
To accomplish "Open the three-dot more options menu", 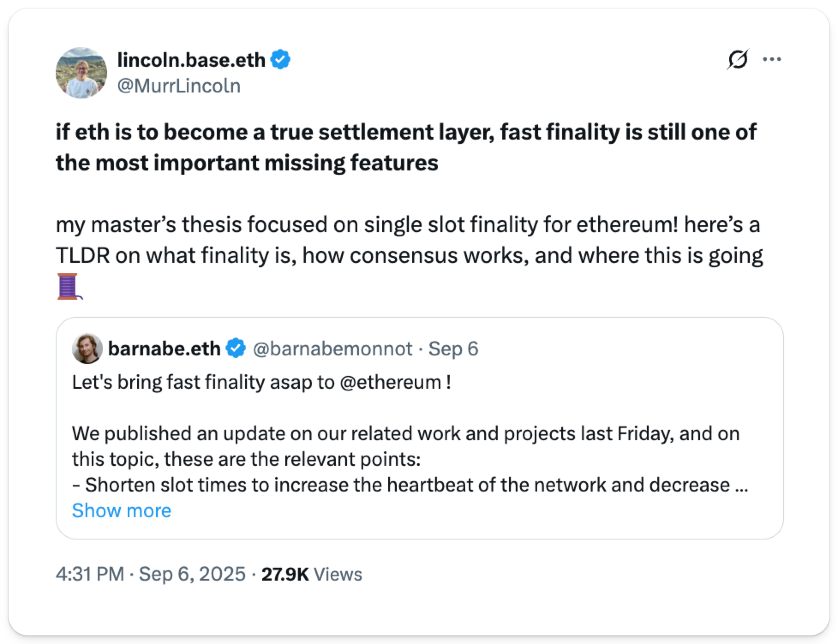I will point(772,60).
